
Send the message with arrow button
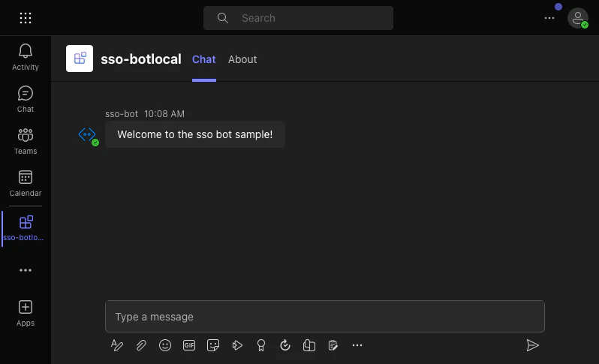(532, 345)
